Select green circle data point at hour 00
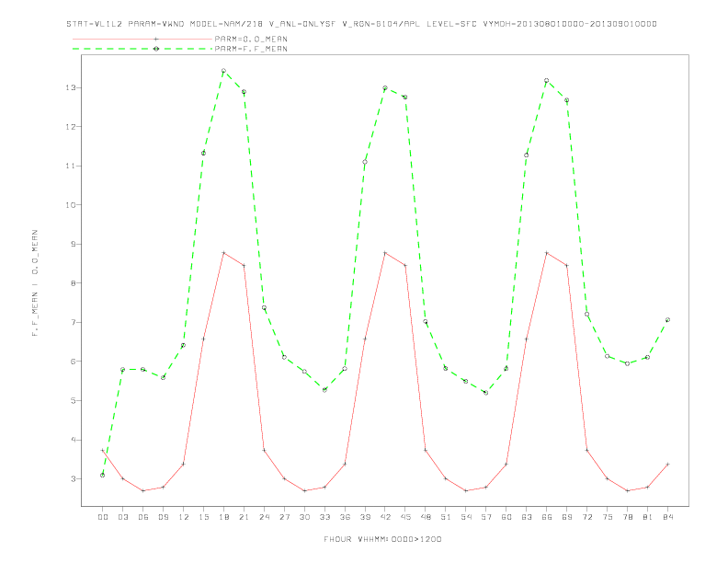 102,476
